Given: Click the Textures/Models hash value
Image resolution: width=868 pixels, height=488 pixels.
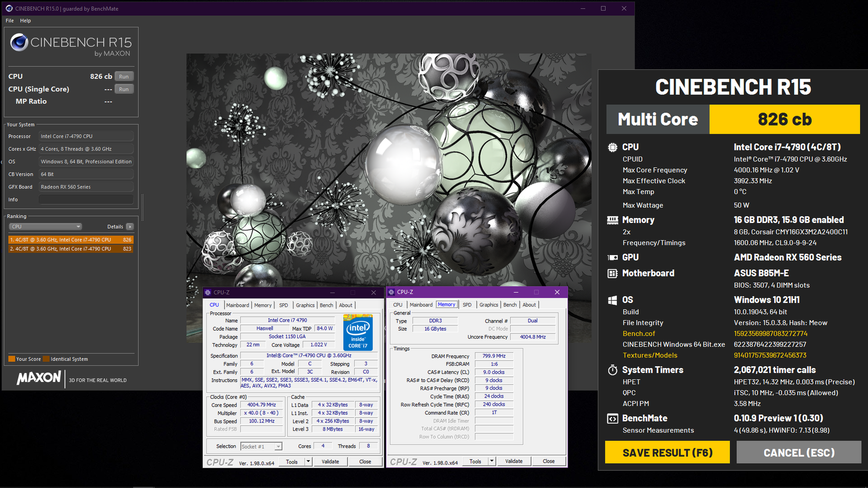Looking at the screenshot, I should 770,356.
